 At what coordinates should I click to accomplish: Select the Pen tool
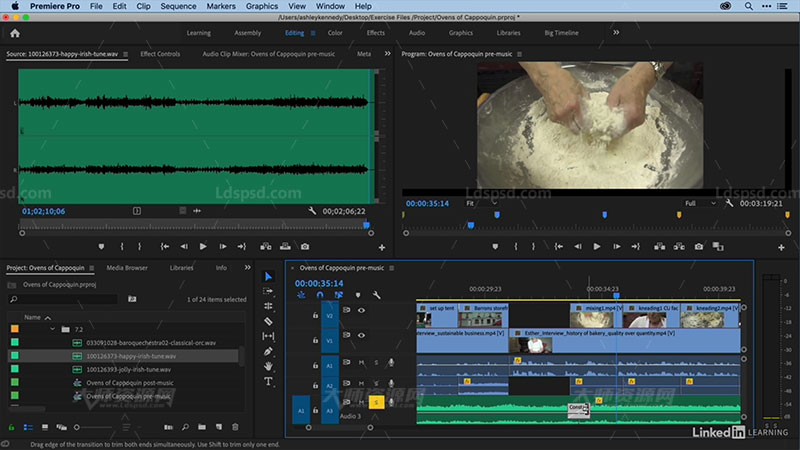[268, 351]
